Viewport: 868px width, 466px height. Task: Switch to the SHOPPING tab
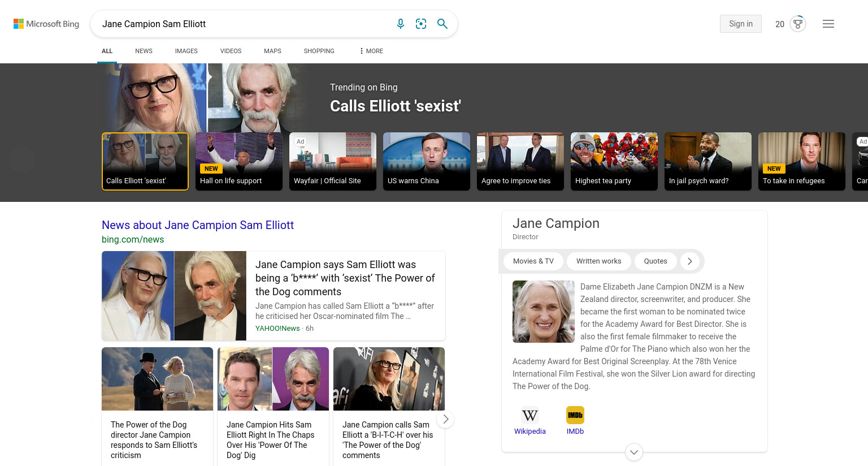pyautogui.click(x=319, y=51)
